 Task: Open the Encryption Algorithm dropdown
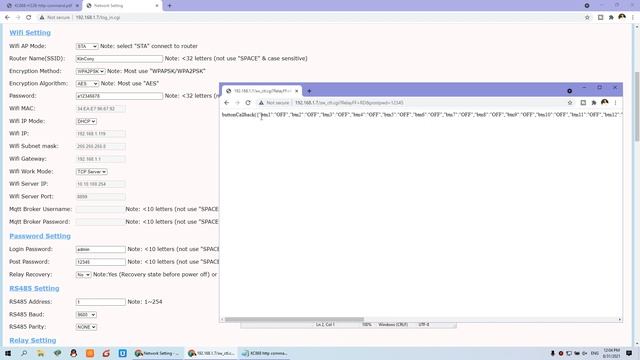[87, 83]
